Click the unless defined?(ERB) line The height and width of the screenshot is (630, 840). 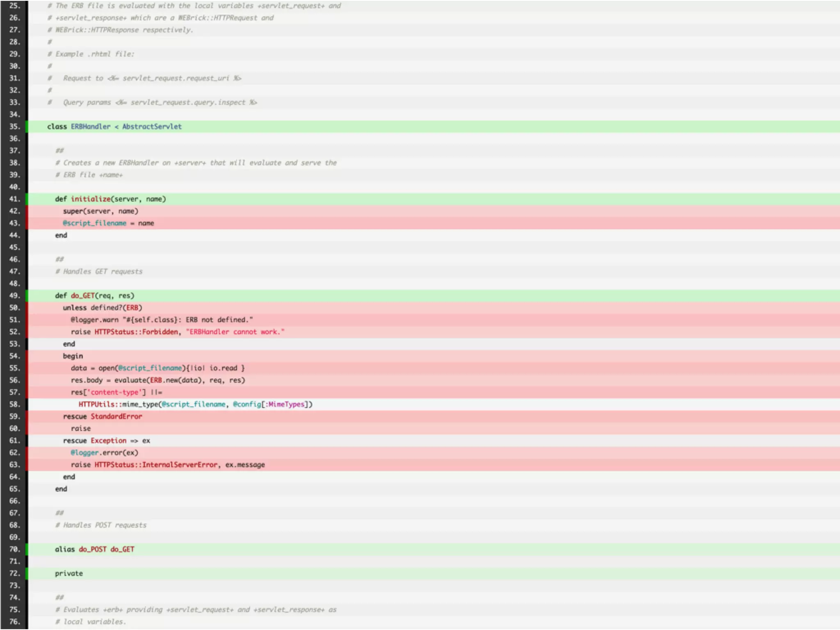coord(103,308)
